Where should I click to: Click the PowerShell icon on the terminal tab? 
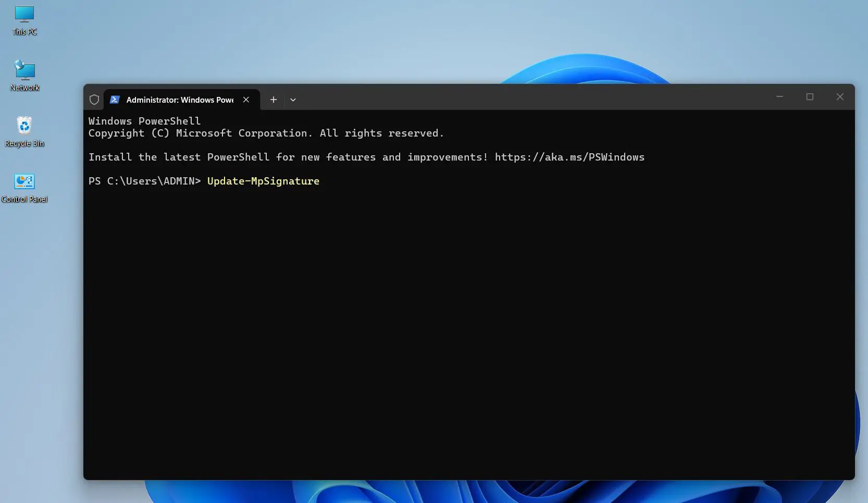(x=114, y=100)
